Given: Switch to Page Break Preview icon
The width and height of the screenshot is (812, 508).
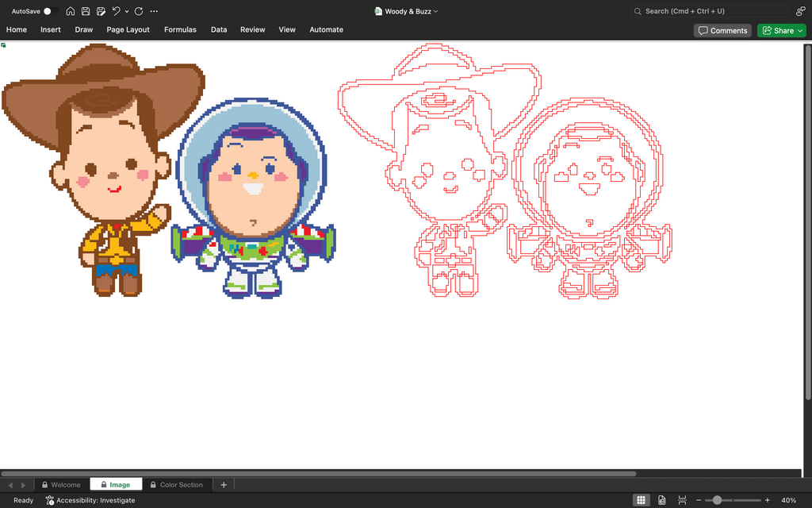Looking at the screenshot, I should (x=682, y=500).
